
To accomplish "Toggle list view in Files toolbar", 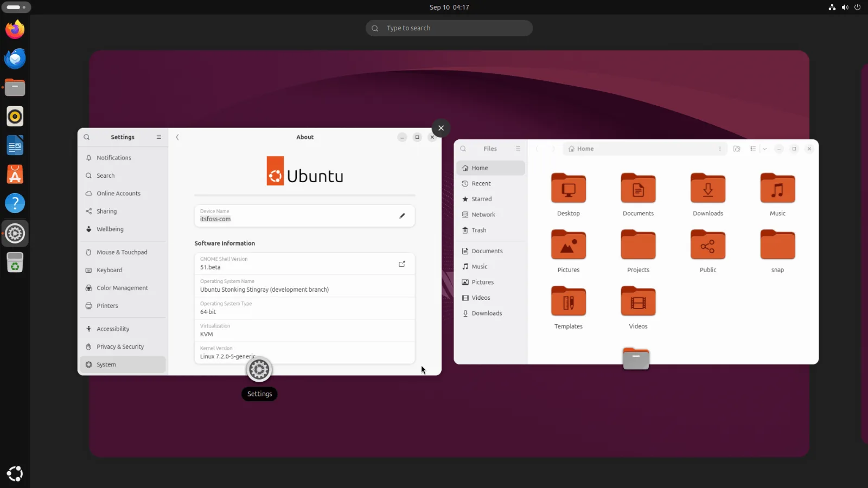I will pyautogui.click(x=753, y=149).
